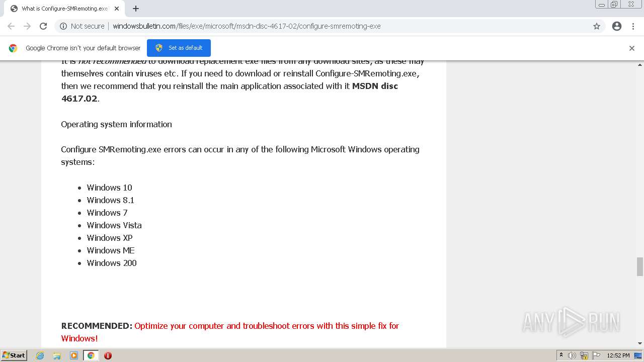Click the Set as default button
Screen dimensions: 644x362
179,48
